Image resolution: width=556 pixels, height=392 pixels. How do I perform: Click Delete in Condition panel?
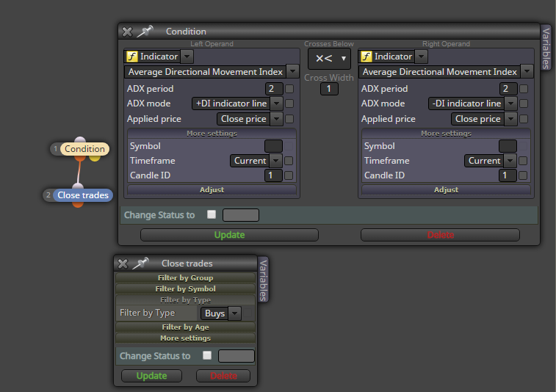(x=441, y=235)
